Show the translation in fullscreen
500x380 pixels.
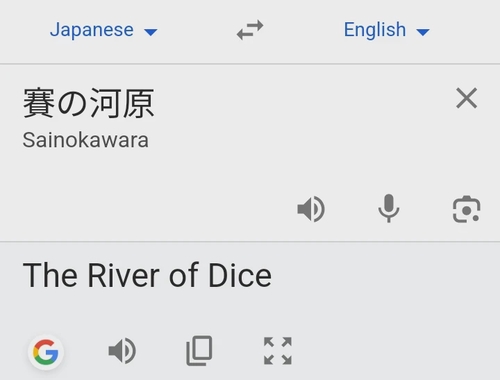(x=278, y=351)
